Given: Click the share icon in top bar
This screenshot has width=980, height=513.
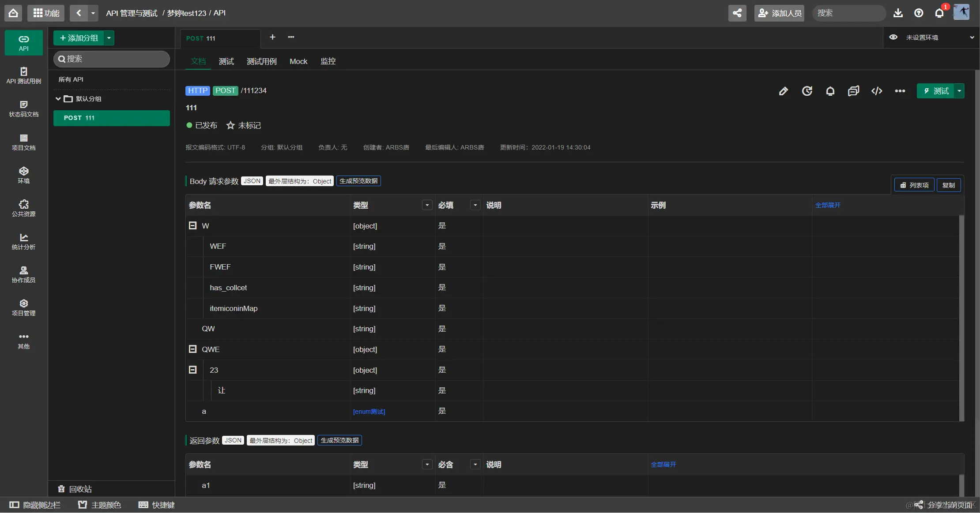Looking at the screenshot, I should [737, 13].
